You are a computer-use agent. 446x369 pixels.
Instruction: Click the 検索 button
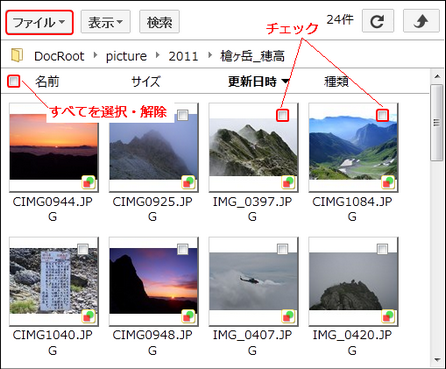pyautogui.click(x=159, y=22)
